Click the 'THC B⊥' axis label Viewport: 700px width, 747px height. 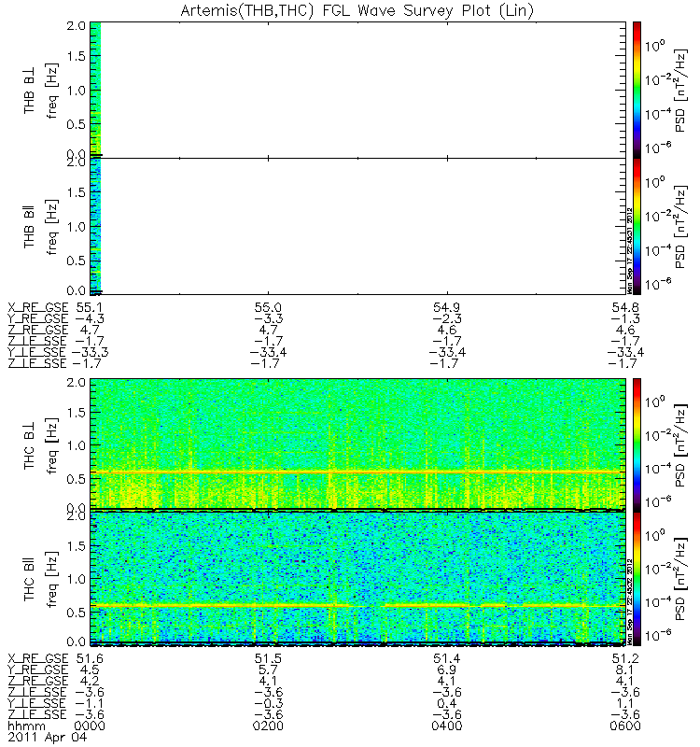click(30, 445)
